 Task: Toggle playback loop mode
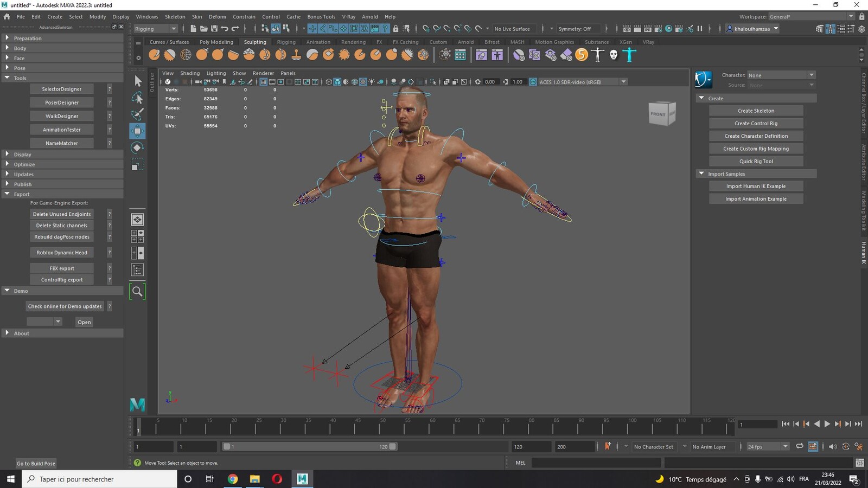pos(800,446)
